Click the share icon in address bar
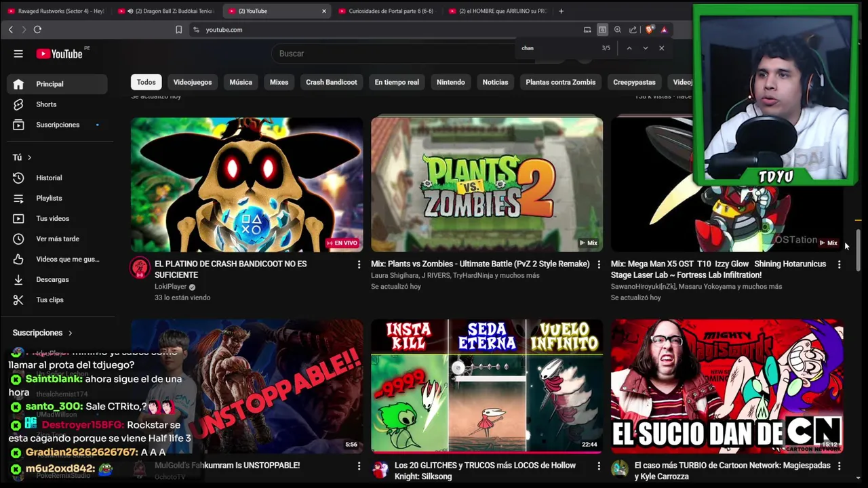Screen dimensions: 868x488 [x=633, y=30]
